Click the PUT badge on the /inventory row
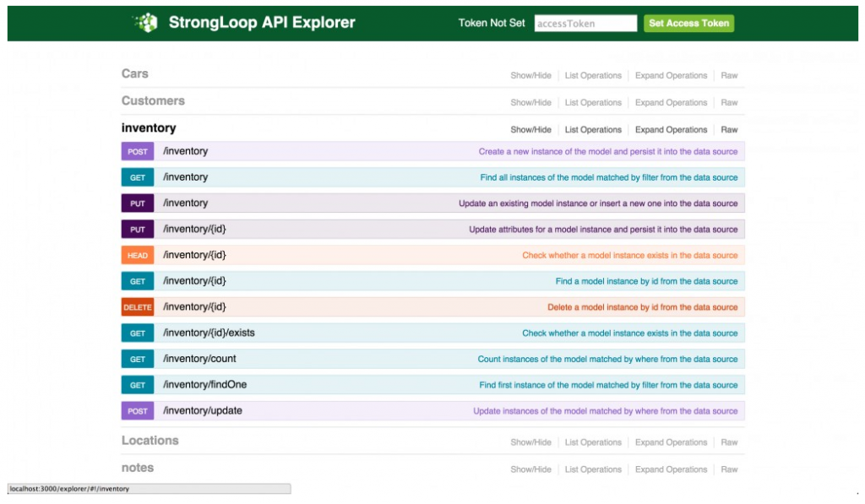The image size is (865, 504). click(x=137, y=203)
